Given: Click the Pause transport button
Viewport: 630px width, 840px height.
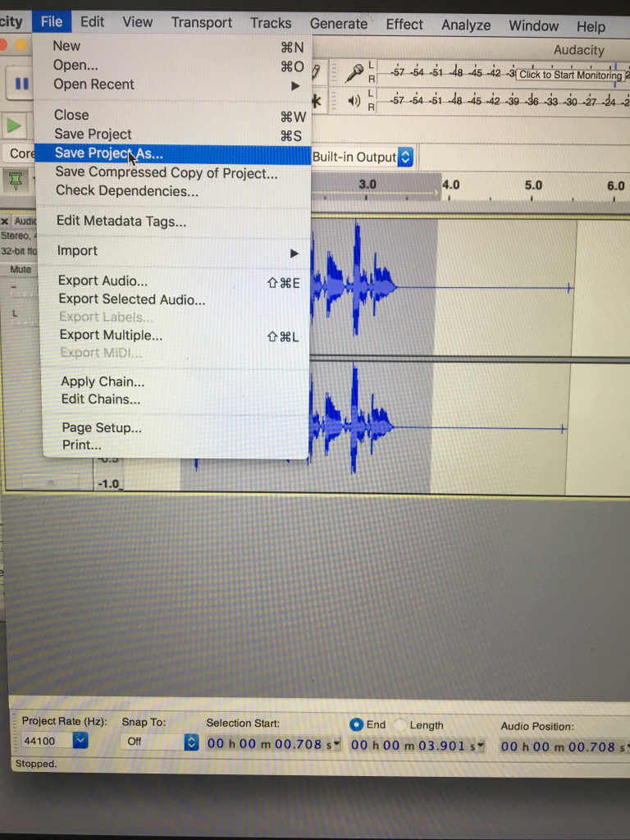Looking at the screenshot, I should (x=21, y=84).
